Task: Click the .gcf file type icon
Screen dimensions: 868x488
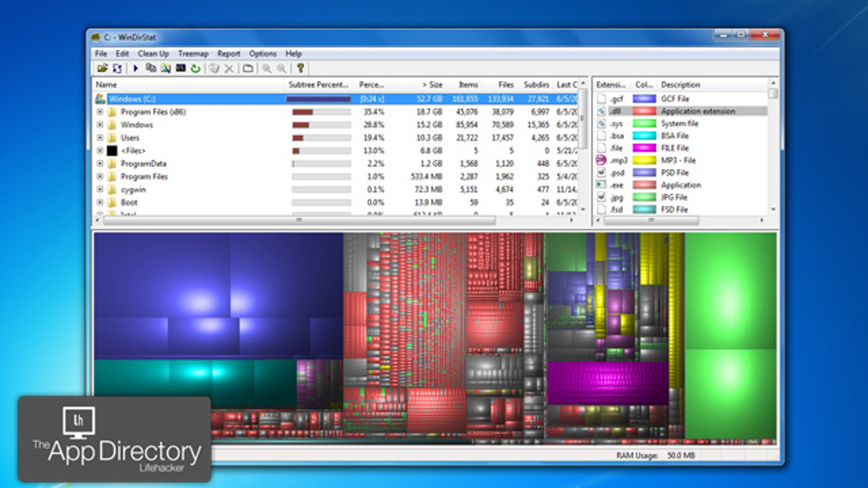Action: 601,99
